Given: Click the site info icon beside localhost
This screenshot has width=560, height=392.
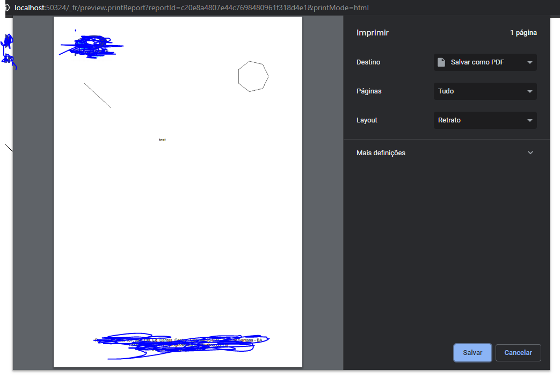Looking at the screenshot, I should pyautogui.click(x=6, y=8).
